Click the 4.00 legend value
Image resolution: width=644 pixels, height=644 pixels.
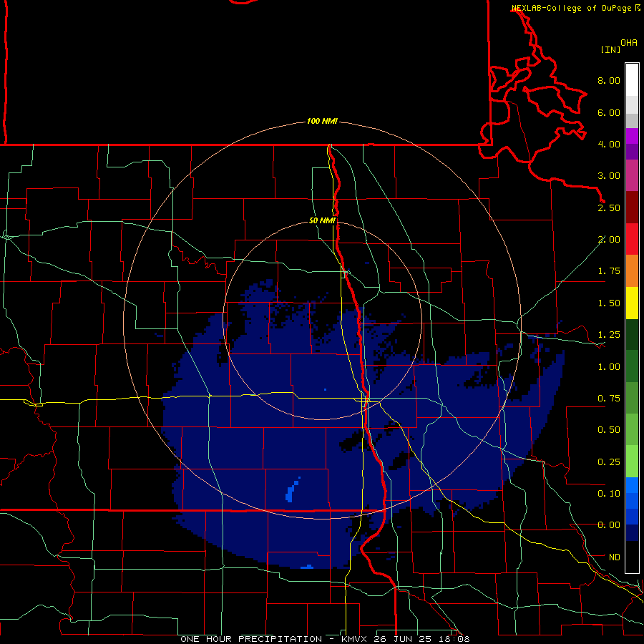[609, 144]
